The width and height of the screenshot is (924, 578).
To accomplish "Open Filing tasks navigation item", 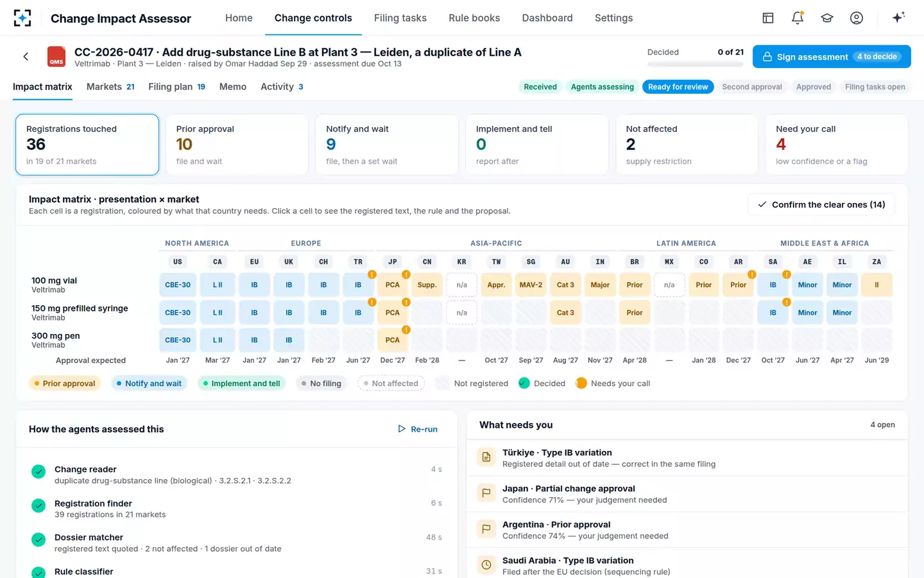I will click(400, 18).
